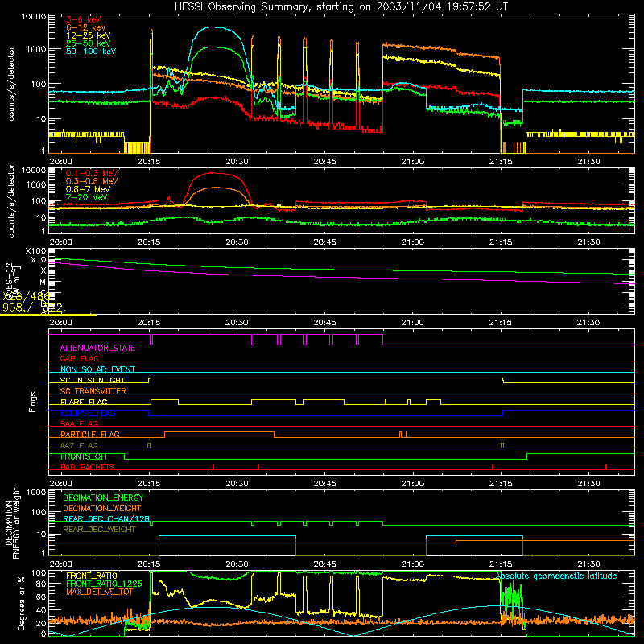This screenshot has height=644, width=644.
Task: Select the 20:45 label below the Flags panel
Action: [324, 484]
